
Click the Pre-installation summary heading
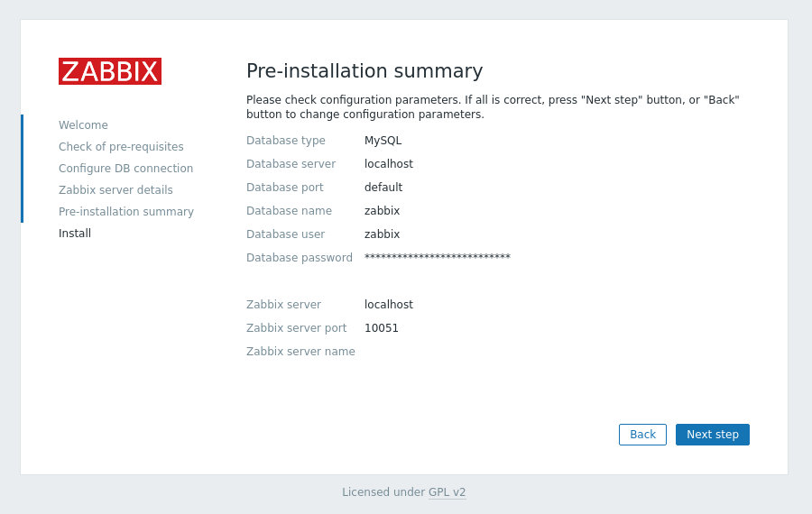364,71
